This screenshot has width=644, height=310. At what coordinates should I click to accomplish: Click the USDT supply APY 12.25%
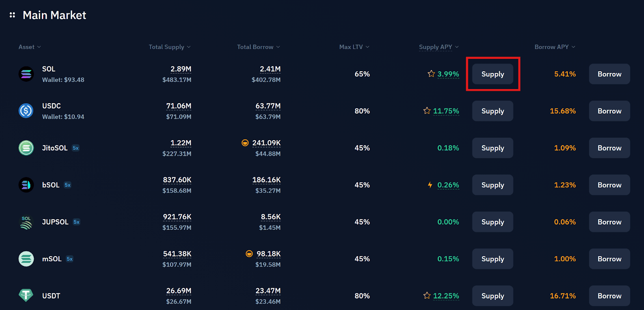pos(446,296)
